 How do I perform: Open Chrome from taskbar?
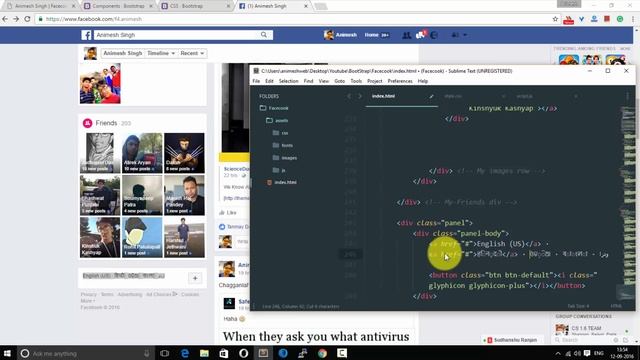(x=322, y=353)
